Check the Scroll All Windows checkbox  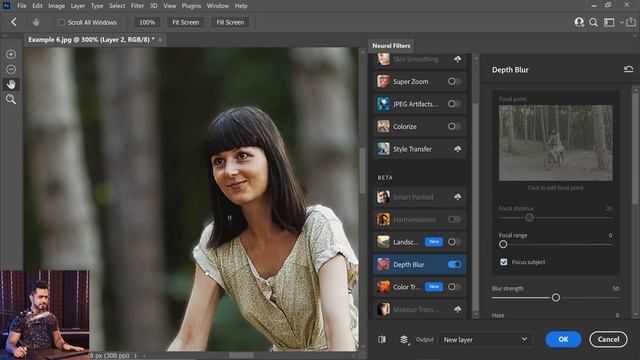coord(62,22)
